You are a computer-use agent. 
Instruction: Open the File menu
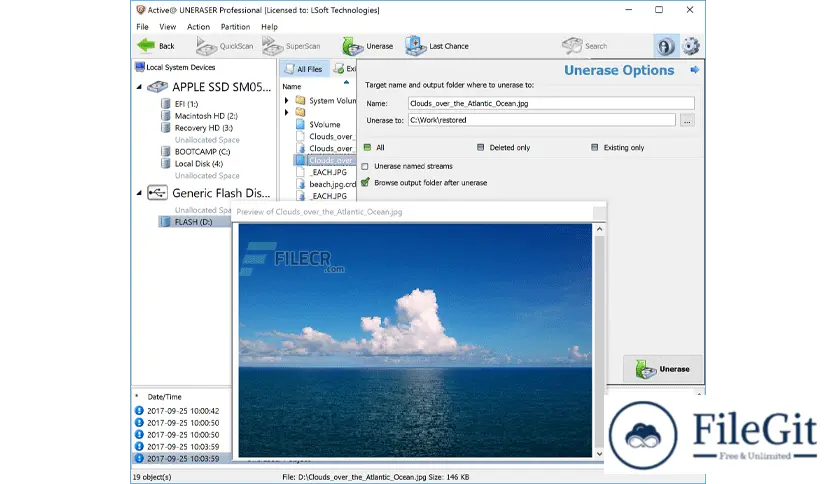(x=142, y=27)
